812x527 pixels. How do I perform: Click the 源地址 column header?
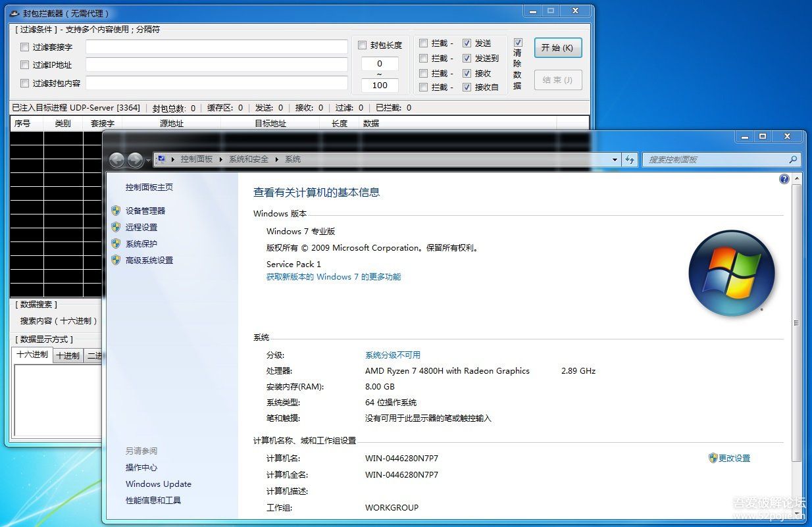[172, 123]
